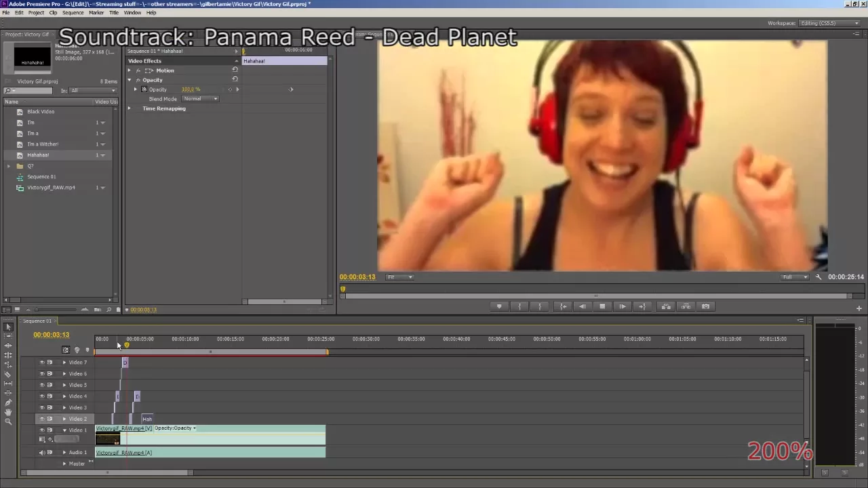Viewport: 868px width, 488px height.
Task: Select the Zoom magnifier tool
Action: tap(8, 422)
